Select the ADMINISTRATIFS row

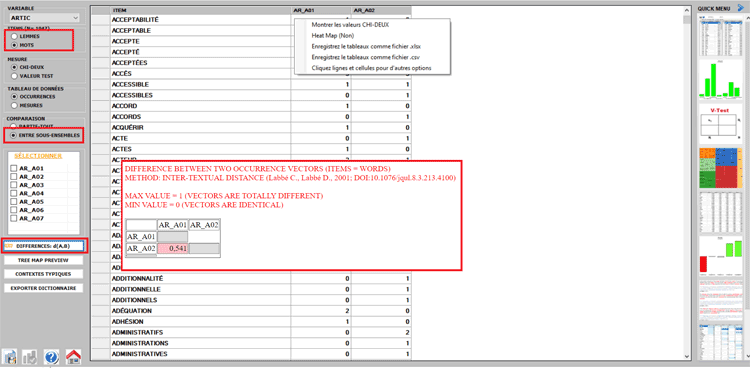tap(251, 332)
